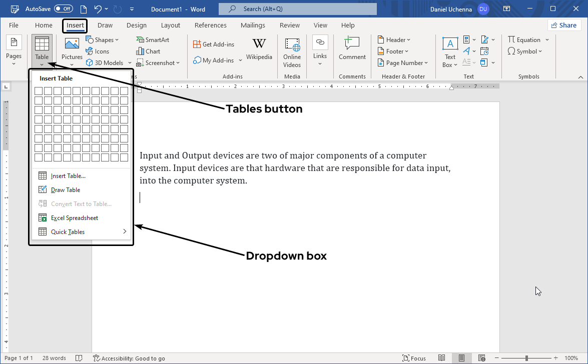Viewport: 588px width, 364px height.
Task: Click the Share button
Action: pos(564,25)
